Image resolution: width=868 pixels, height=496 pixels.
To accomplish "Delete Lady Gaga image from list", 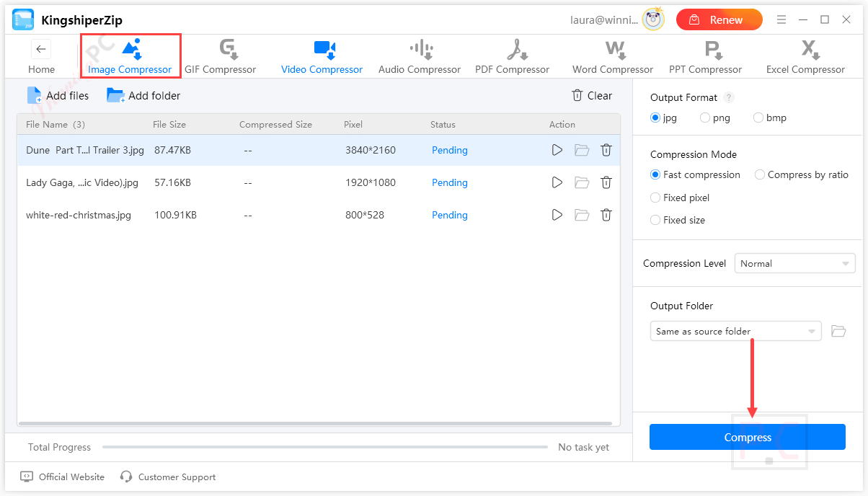I will point(606,182).
